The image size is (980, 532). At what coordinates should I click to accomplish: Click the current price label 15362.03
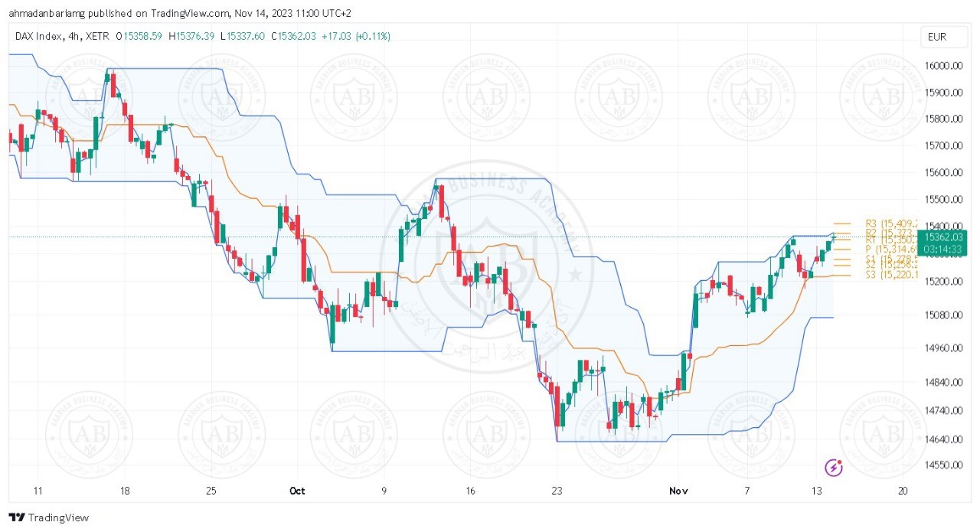click(x=943, y=237)
